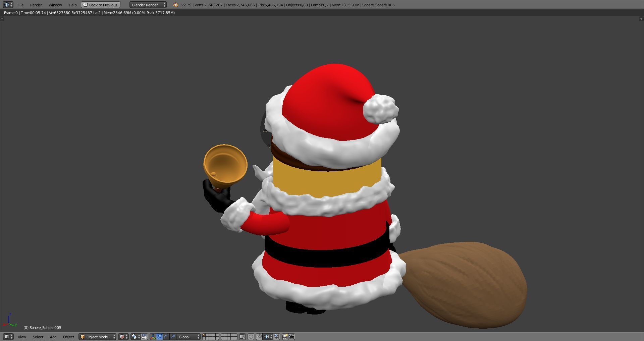Click the 'Verts:2,748,267' statistic text
The height and width of the screenshot is (341, 644).
209,5
